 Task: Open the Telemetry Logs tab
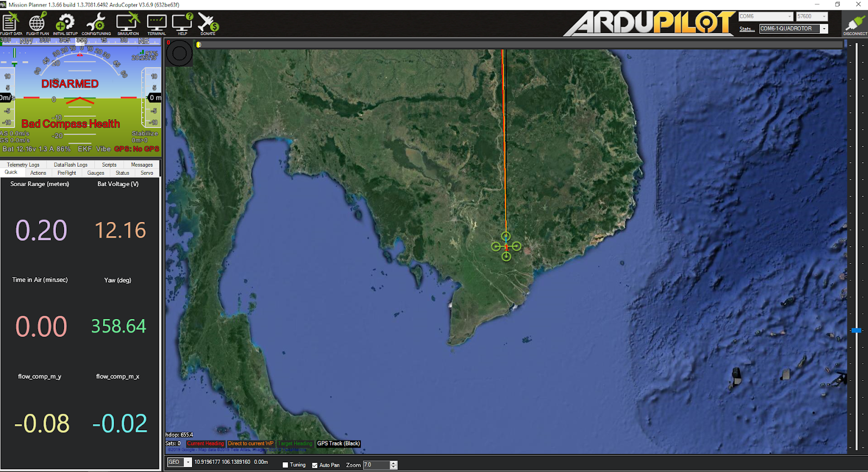(x=23, y=165)
